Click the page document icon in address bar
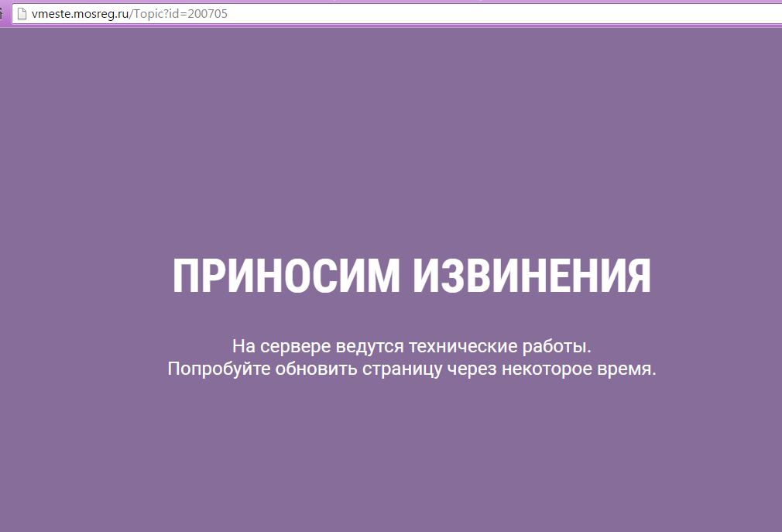The height and width of the screenshot is (532, 782). click(22, 13)
